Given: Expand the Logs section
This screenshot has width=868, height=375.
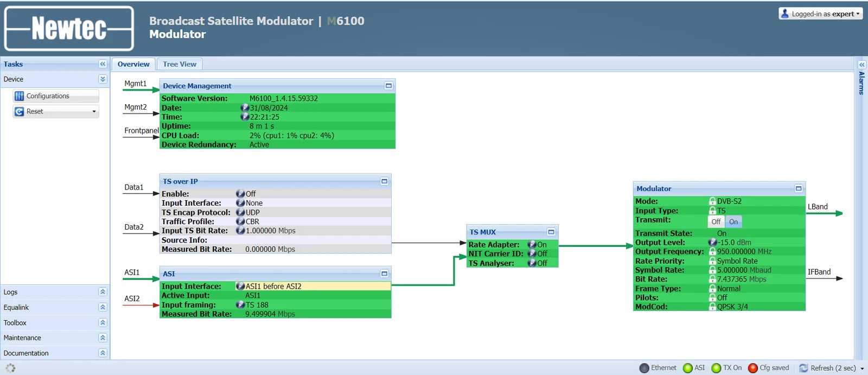Looking at the screenshot, I should [103, 292].
